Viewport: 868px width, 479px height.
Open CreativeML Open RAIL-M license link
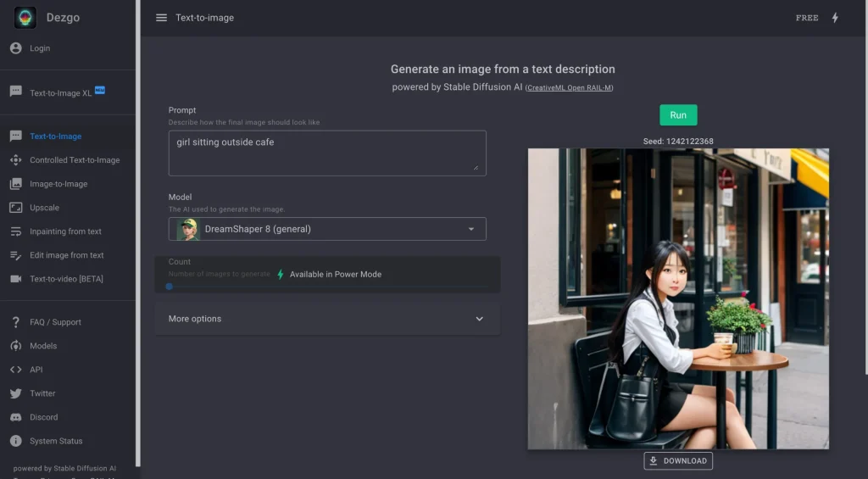tap(569, 88)
